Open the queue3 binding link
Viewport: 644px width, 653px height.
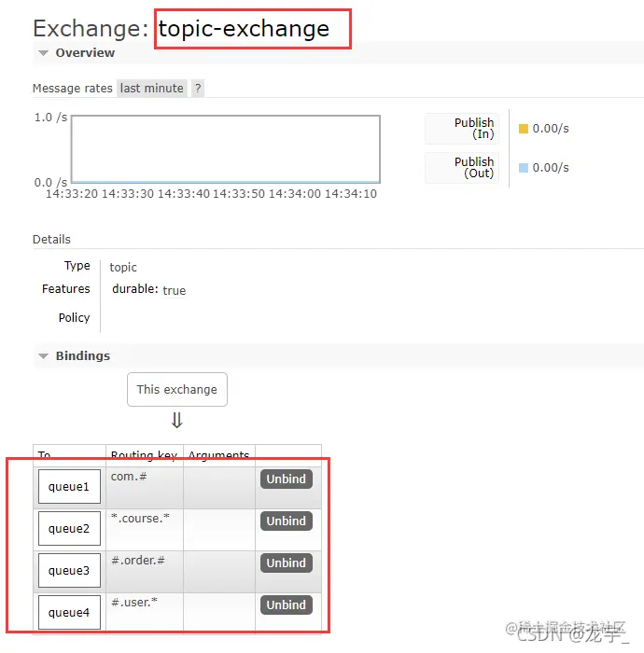tap(69, 571)
